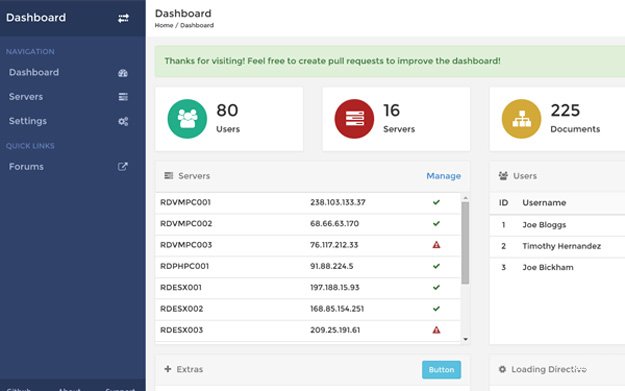625x391 pixels.
Task: Select the RDVMPC003 server name
Action: pos(186,245)
